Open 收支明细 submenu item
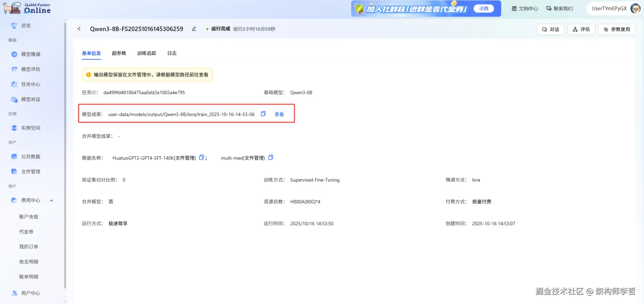 (29, 262)
